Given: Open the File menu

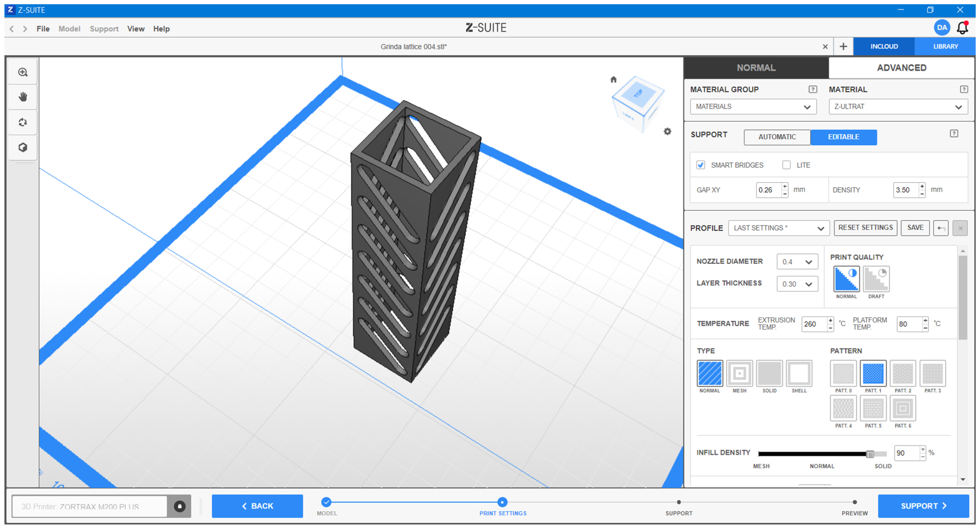Looking at the screenshot, I should (x=43, y=29).
